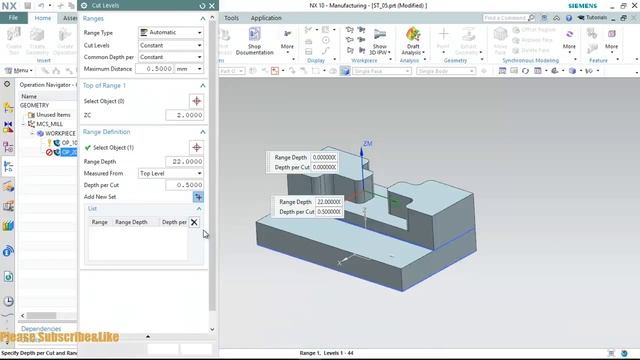Click the Maximum Distance value field
This screenshot has height=360, width=640.
coord(154,69)
